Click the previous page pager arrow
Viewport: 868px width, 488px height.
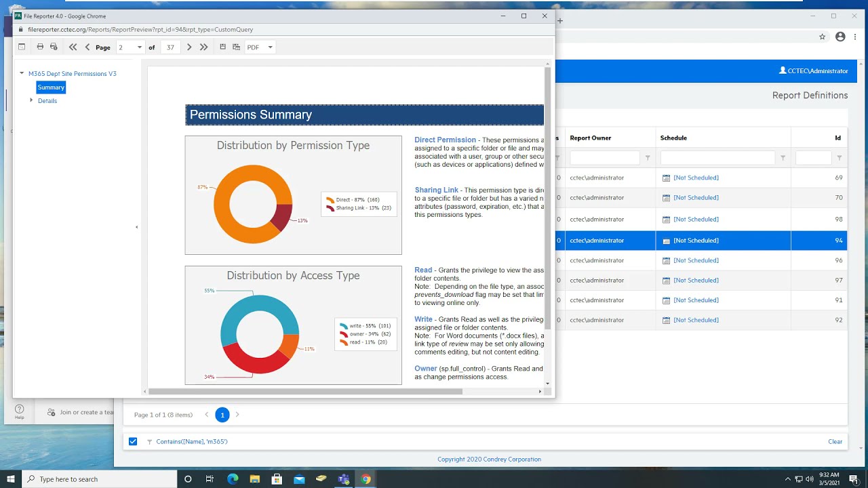[x=207, y=415]
